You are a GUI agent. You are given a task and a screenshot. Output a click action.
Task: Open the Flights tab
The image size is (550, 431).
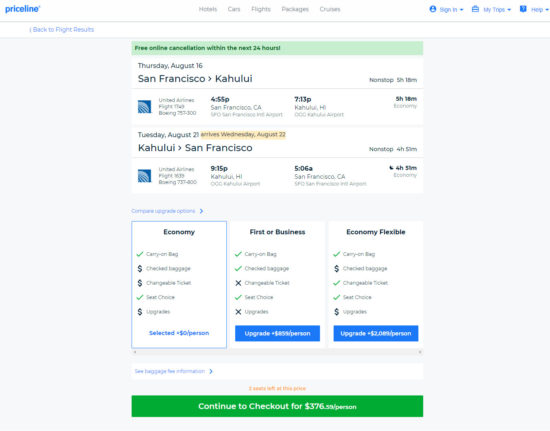[x=261, y=9]
